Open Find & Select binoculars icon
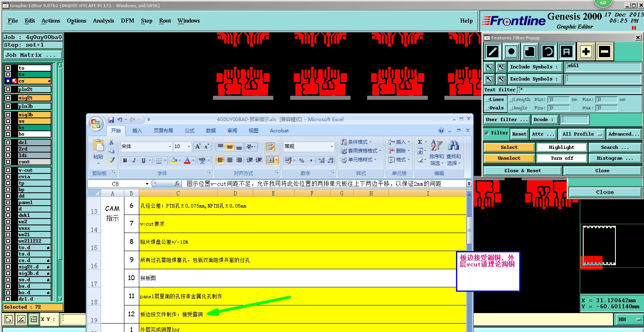 click(x=453, y=146)
